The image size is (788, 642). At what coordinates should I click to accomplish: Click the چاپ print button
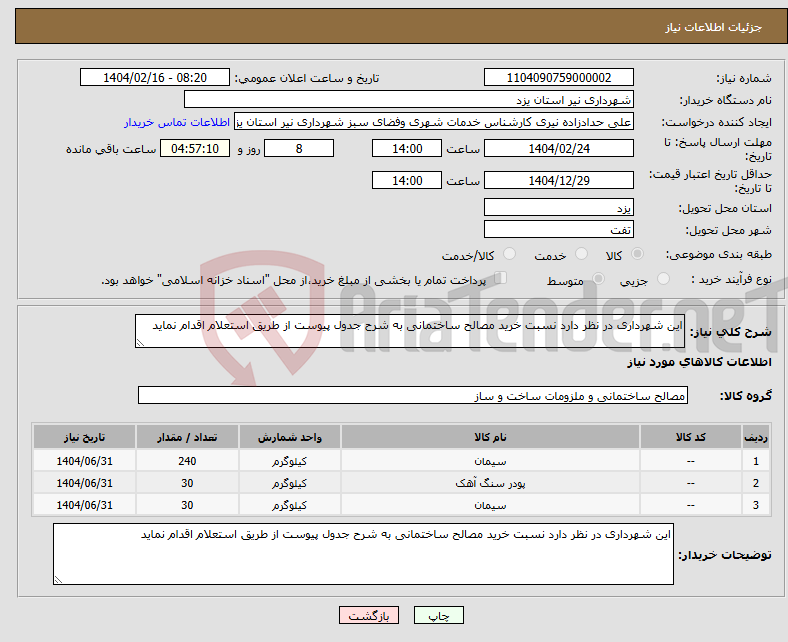coord(439,615)
